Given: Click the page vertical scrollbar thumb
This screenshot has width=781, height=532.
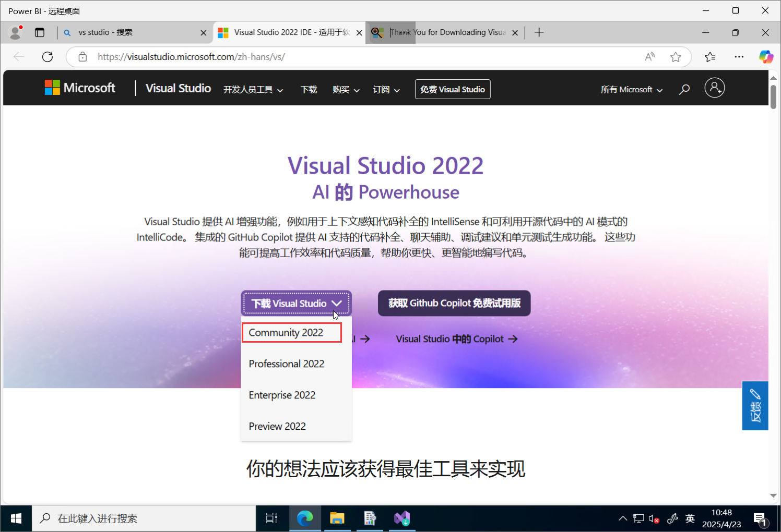Looking at the screenshot, I should point(773,96).
